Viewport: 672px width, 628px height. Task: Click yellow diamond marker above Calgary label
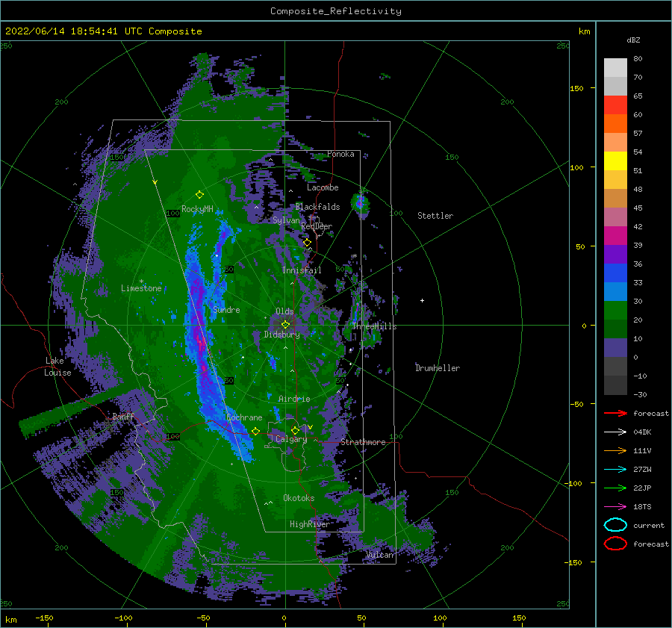(x=295, y=430)
